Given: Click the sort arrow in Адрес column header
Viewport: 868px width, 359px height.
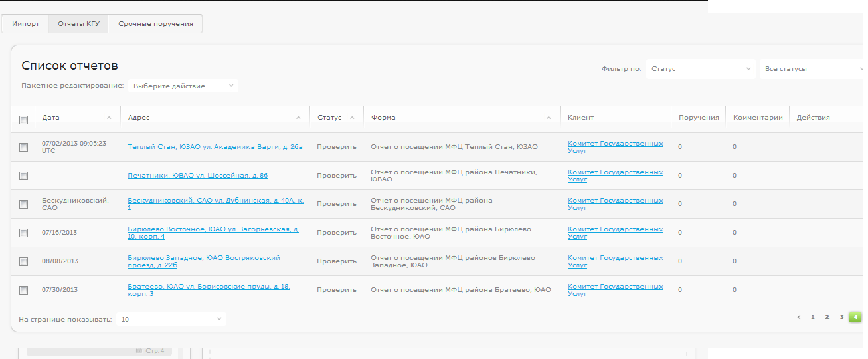Looking at the screenshot, I should point(298,118).
